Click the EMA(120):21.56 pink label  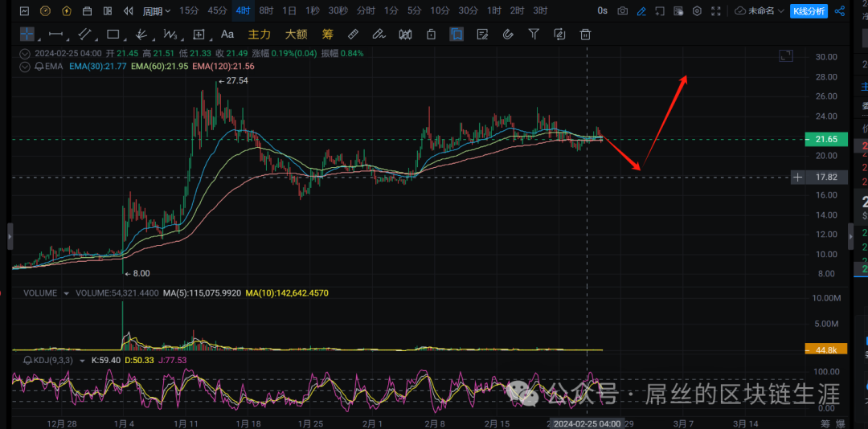click(223, 66)
